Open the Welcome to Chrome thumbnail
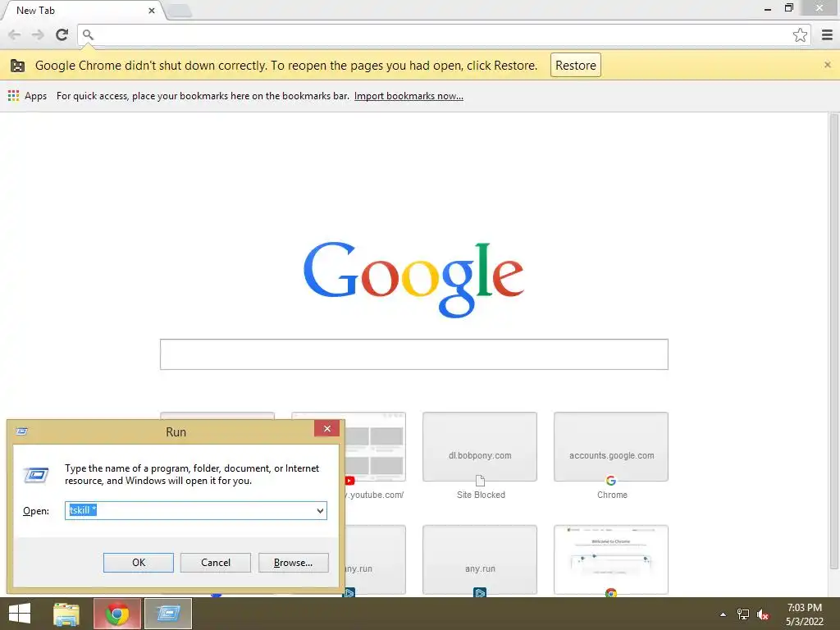 coord(610,559)
